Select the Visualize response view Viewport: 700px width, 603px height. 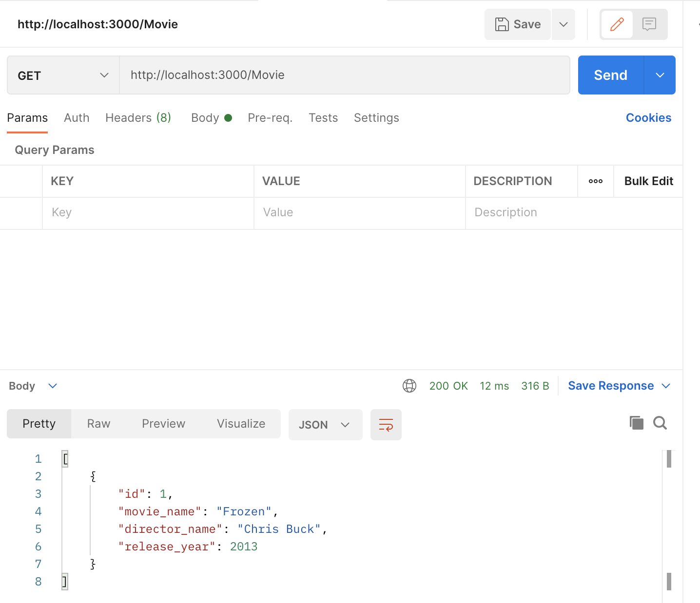coord(241,424)
